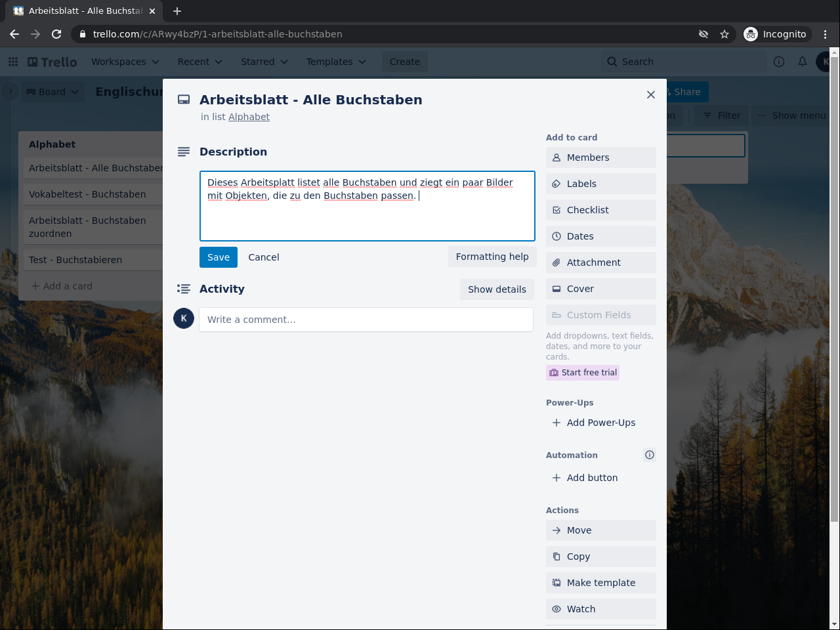Click the card title Arbeitsblatt - Alle Buchstaben
Screen dimensions: 840x630
311,100
